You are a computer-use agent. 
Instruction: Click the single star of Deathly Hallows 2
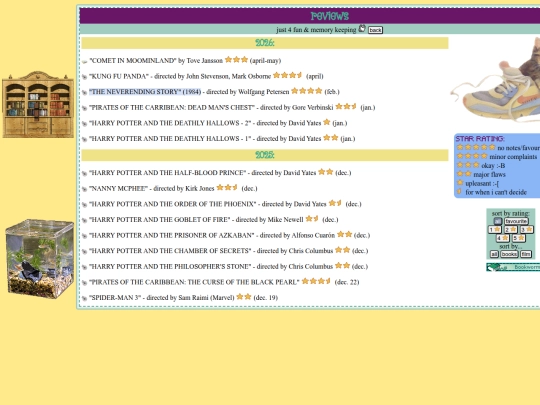coord(327,122)
